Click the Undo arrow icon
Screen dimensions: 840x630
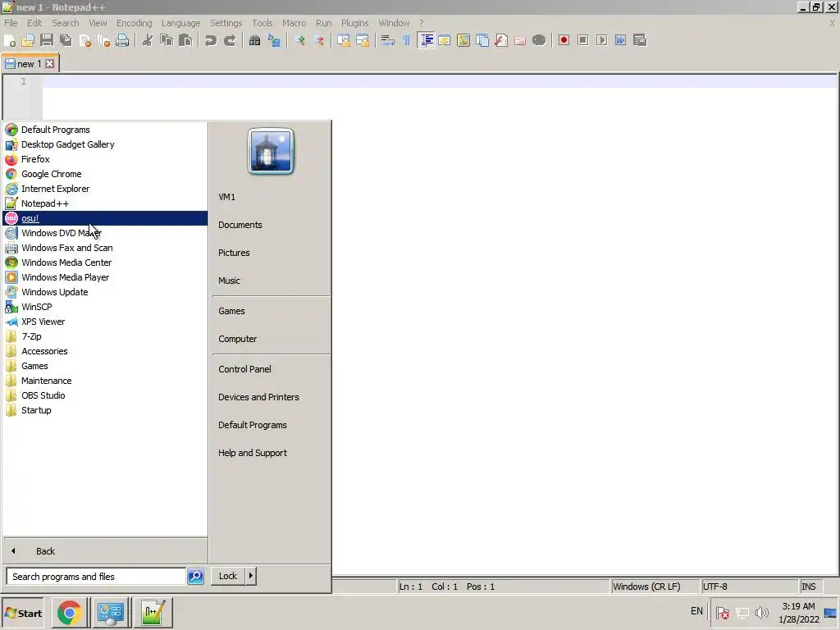click(211, 41)
